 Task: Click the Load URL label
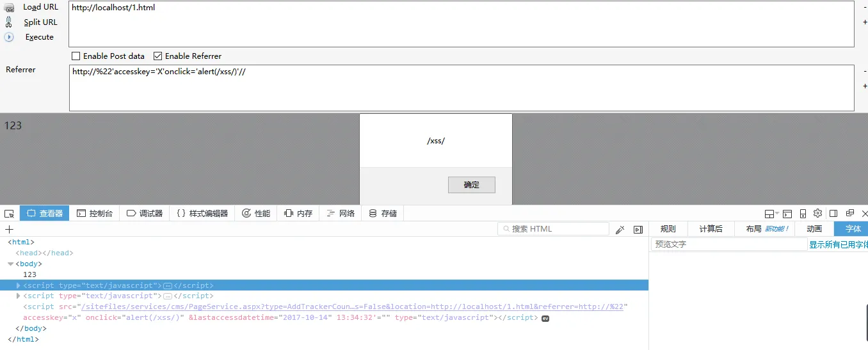pos(40,7)
